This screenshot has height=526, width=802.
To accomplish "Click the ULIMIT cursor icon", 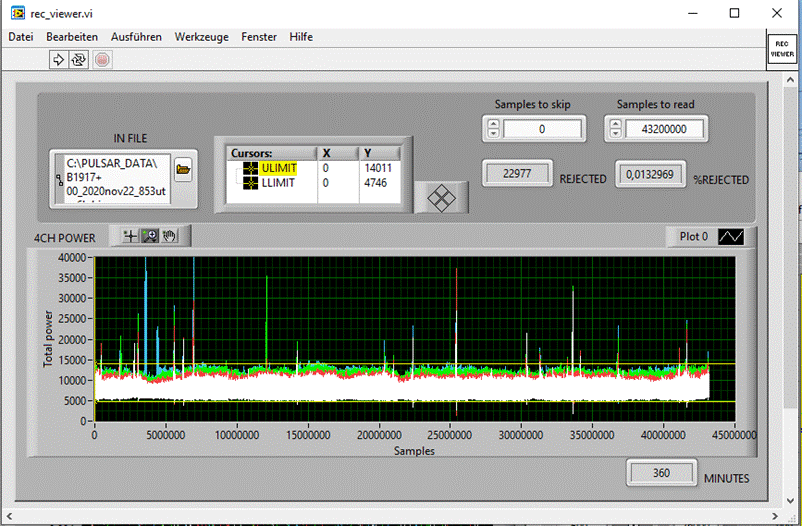I will pos(251,168).
